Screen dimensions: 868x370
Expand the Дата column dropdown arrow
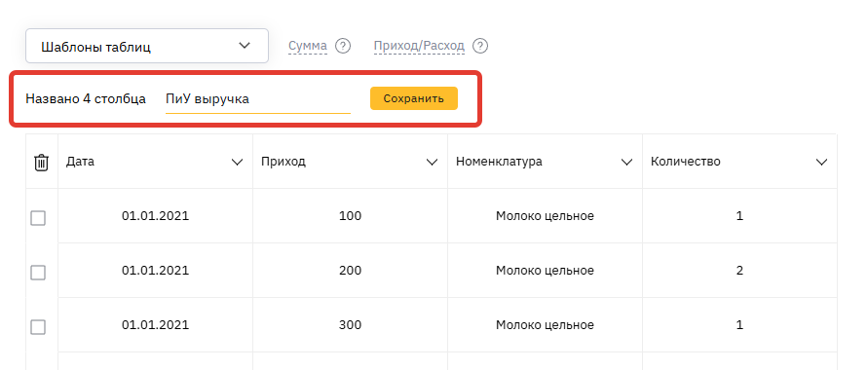pyautogui.click(x=237, y=162)
